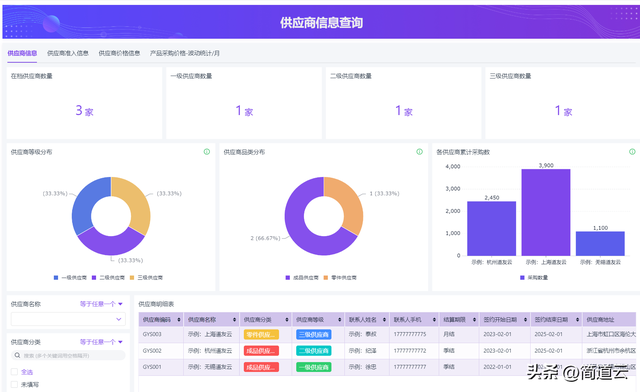Toggle 采购数量 legend item in bar chart
This screenshot has width=640, height=392.
534,278
